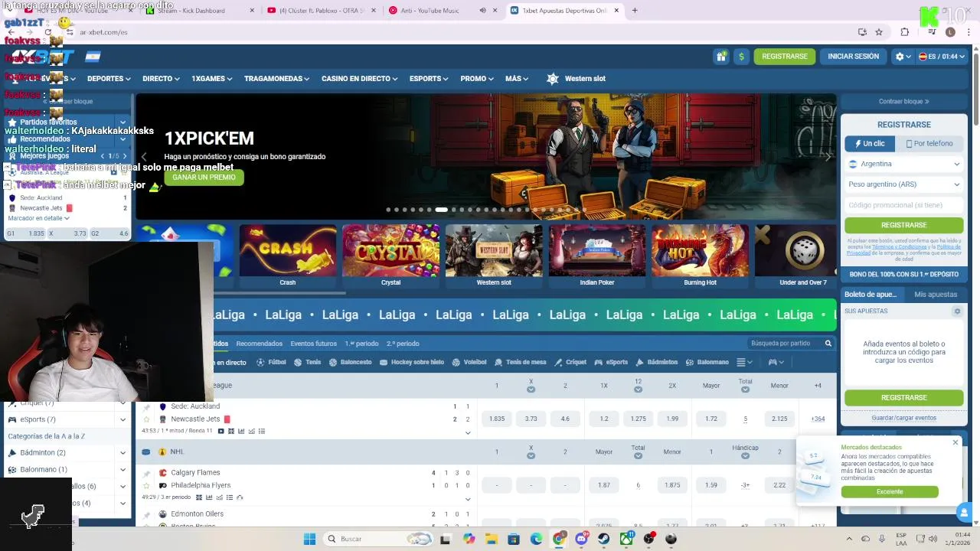
Task: Select the Un clic registration tab
Action: 869,143
